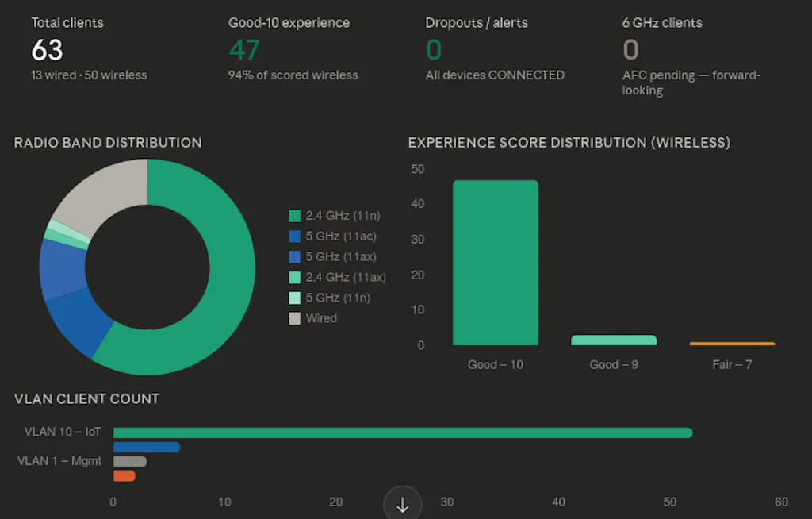
Task: Select the Good – 9 bar
Action: click(x=614, y=340)
